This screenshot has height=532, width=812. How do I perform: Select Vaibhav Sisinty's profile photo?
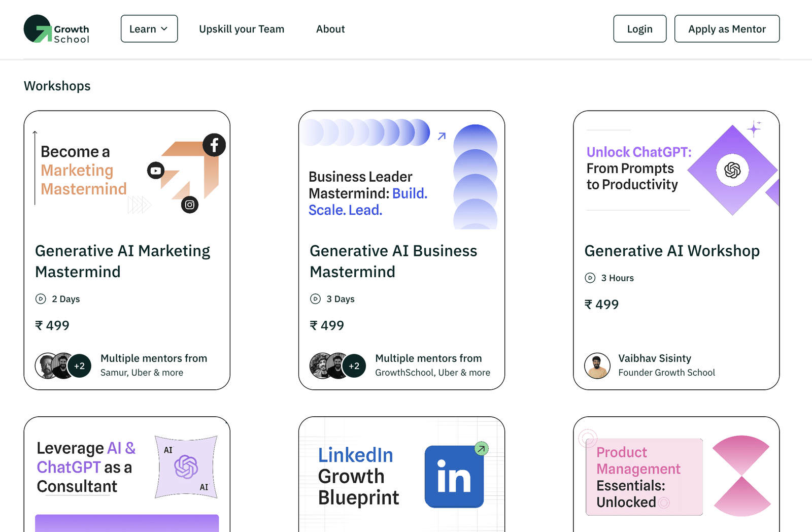click(597, 365)
